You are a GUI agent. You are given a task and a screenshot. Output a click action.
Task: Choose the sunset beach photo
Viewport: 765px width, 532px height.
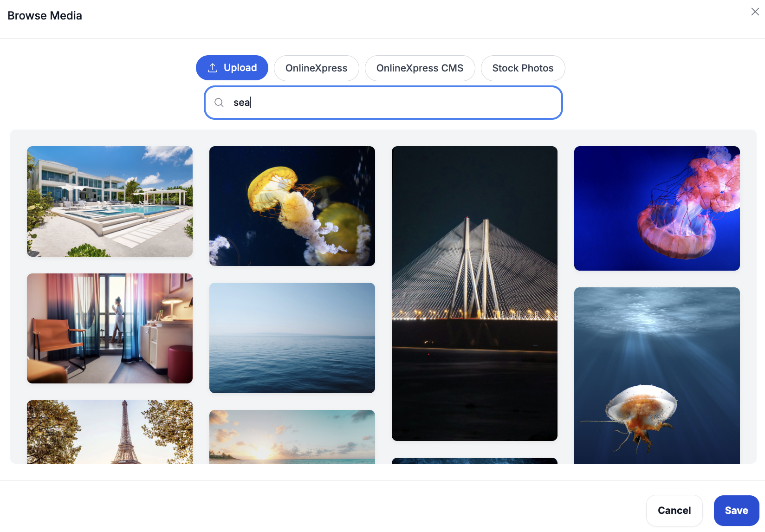[292, 436]
